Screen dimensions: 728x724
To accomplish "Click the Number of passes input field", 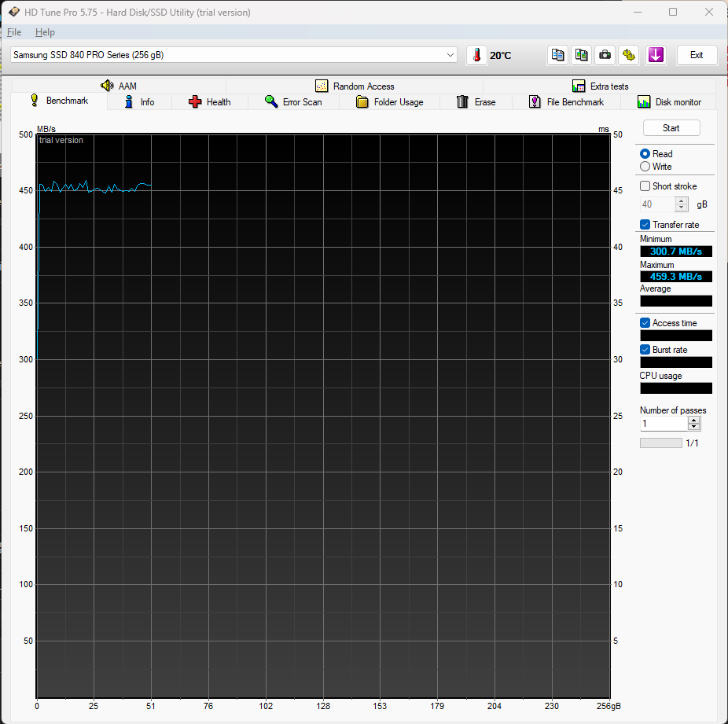I will [664, 424].
